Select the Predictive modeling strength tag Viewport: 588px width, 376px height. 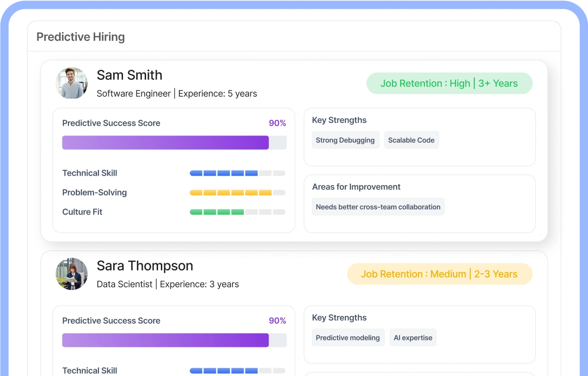tap(348, 338)
